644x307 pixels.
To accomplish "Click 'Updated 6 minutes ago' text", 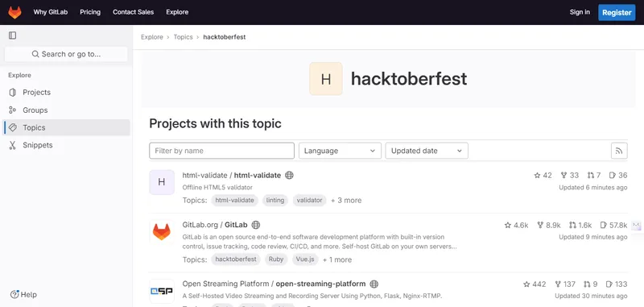I will pos(593,188).
